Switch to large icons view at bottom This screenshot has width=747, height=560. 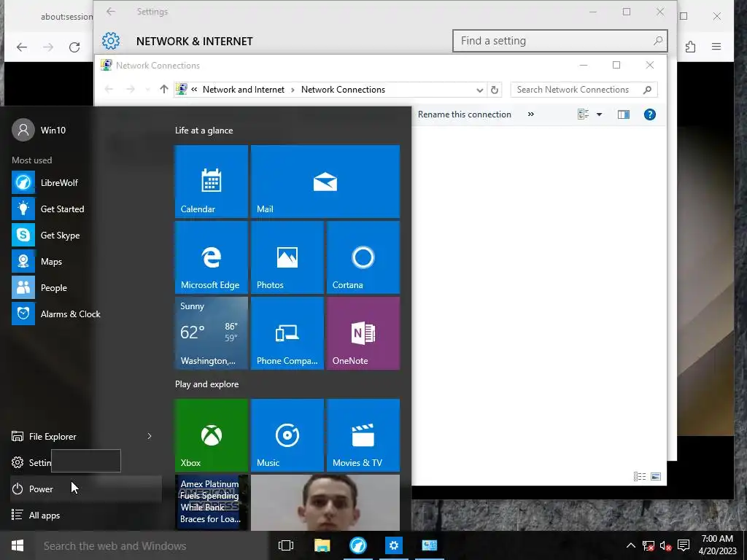click(656, 476)
